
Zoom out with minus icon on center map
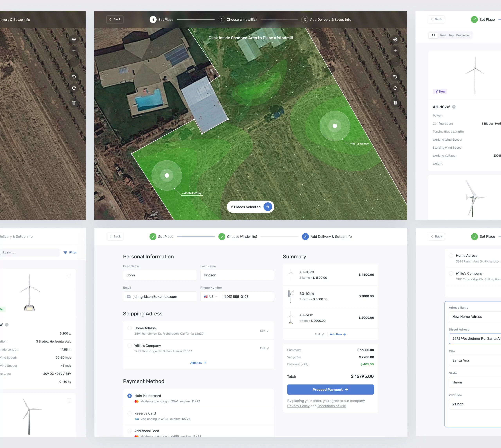395,62
